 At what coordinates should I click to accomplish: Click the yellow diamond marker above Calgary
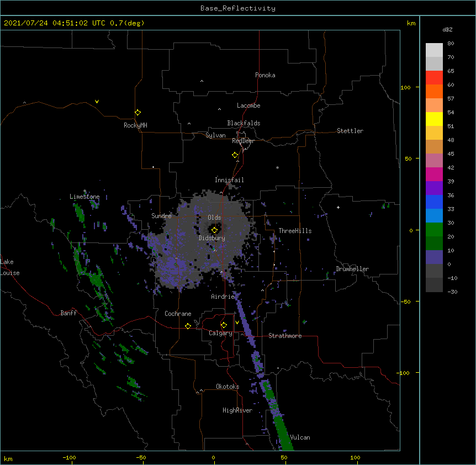pyautogui.click(x=224, y=325)
